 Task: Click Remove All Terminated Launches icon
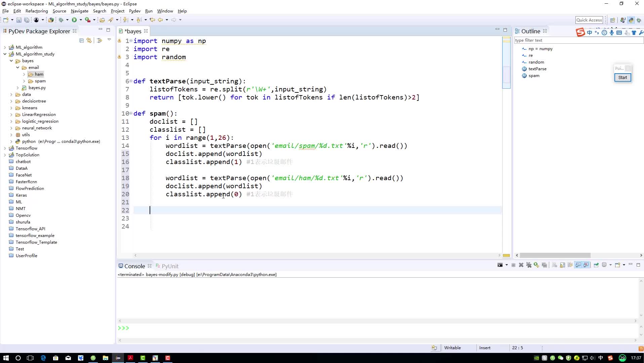(x=529, y=265)
